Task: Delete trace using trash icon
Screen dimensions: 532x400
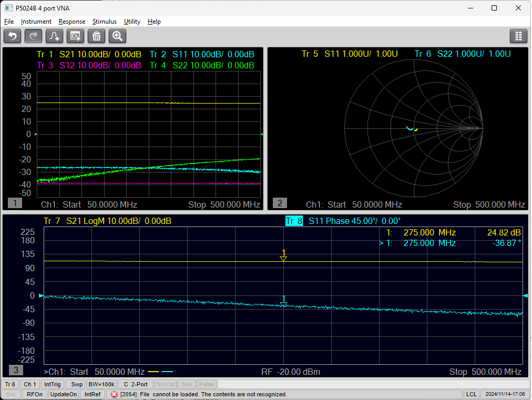Action: 96,36
